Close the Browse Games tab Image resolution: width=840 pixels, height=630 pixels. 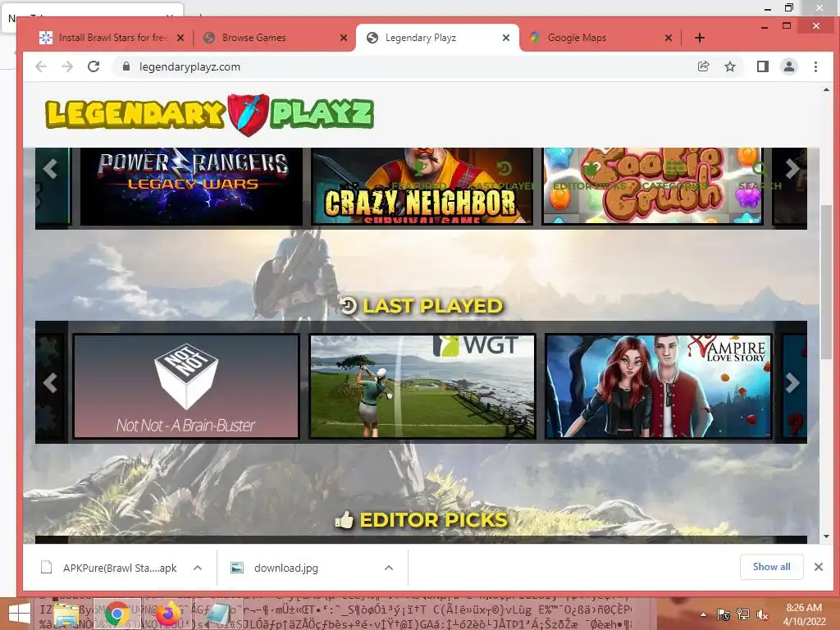tap(344, 38)
